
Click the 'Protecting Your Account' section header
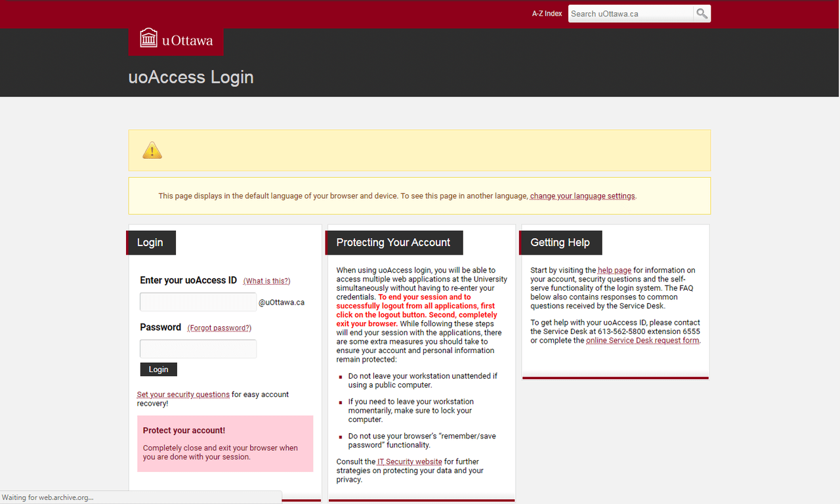[394, 242]
